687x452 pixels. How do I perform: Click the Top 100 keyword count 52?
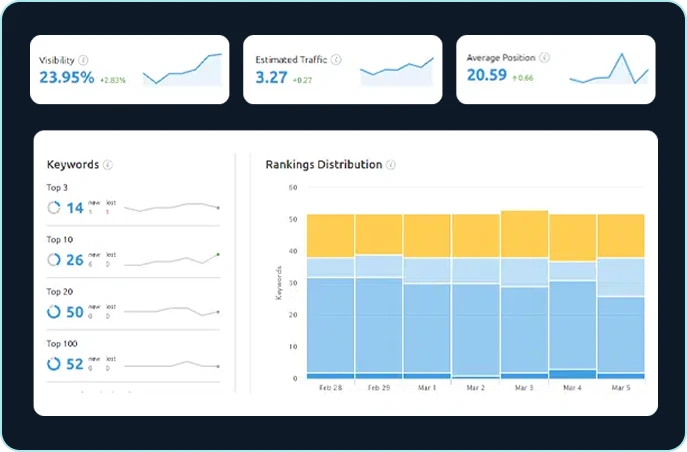point(75,365)
